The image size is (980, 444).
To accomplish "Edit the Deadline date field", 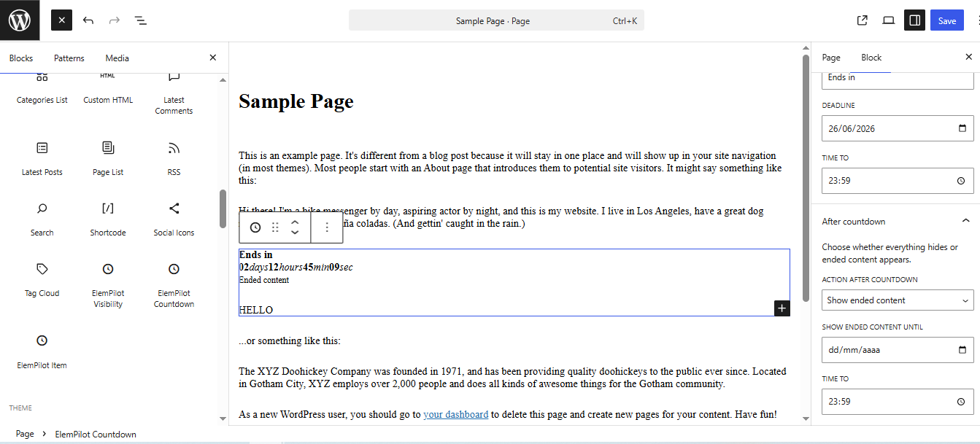I will click(898, 128).
